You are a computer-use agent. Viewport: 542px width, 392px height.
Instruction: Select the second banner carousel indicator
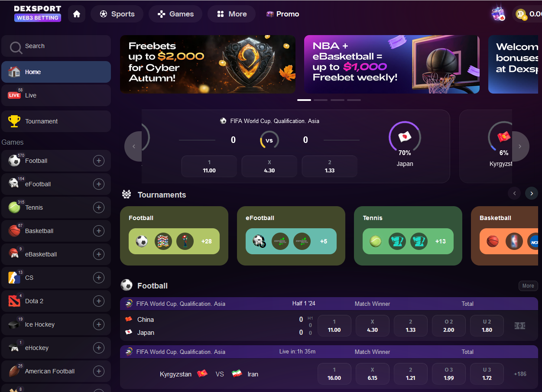[x=321, y=100]
